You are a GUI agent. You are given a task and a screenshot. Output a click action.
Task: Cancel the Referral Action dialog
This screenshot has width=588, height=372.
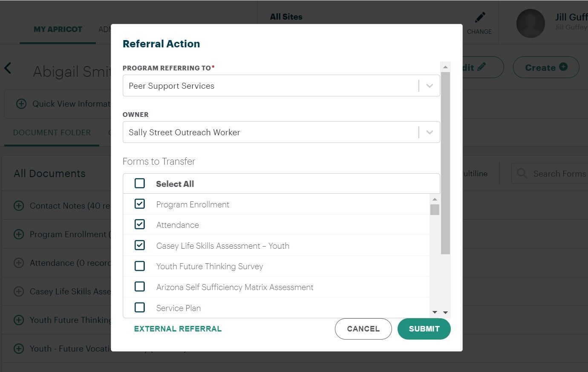363,329
